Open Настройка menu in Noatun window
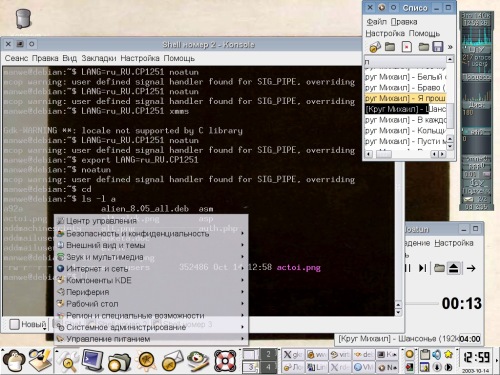Image resolution: width=500 pixels, height=375 pixels. [454, 243]
